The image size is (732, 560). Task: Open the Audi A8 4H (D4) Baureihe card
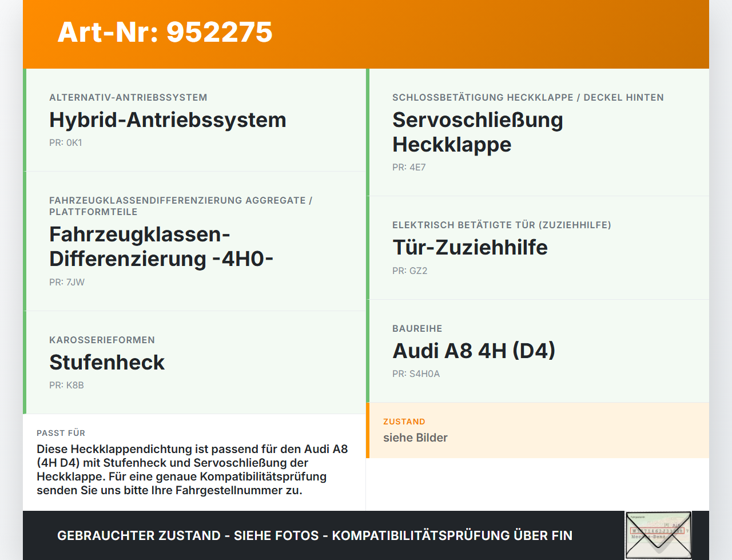click(x=474, y=350)
